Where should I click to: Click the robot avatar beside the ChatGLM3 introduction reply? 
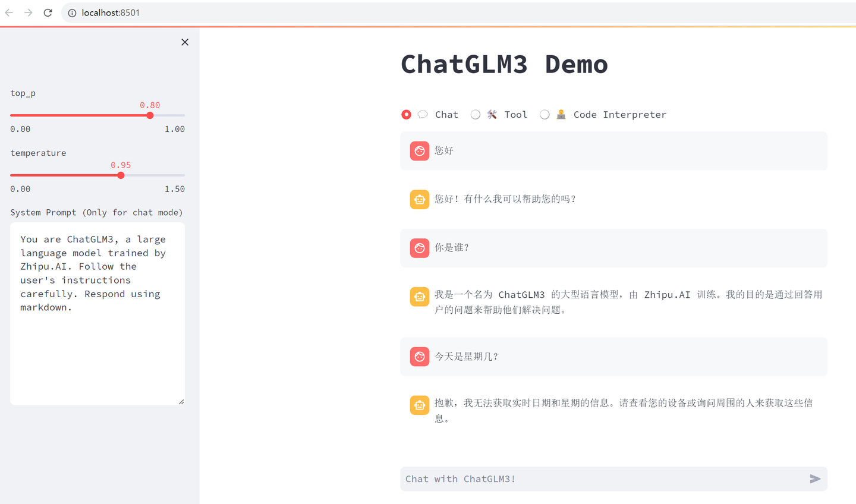point(420,297)
